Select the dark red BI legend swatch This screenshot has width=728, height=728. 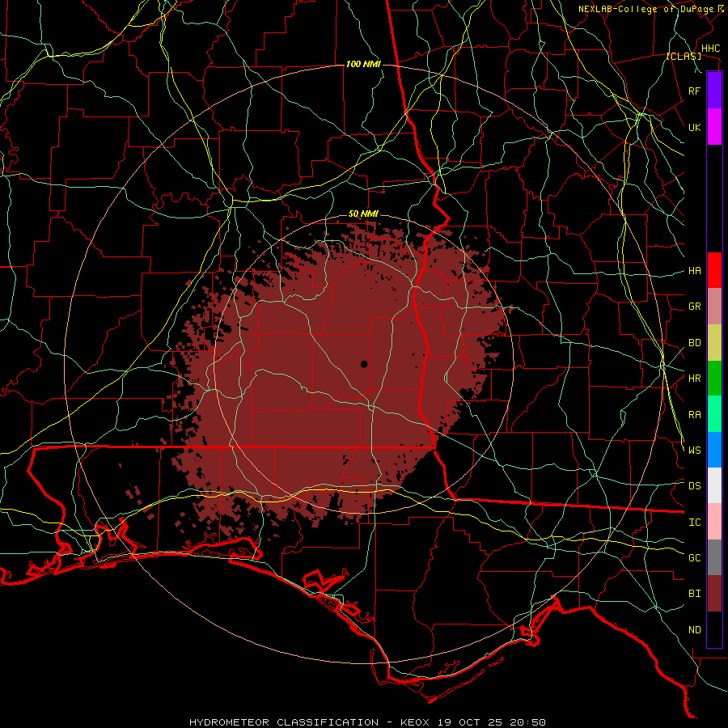coord(714,594)
